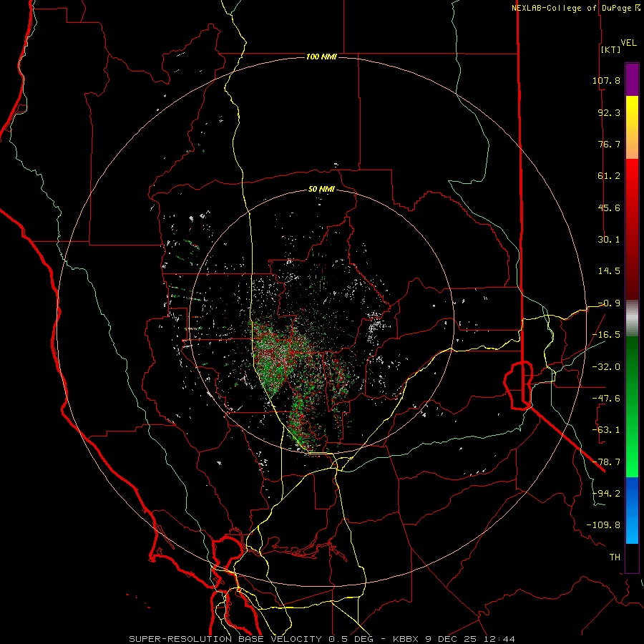Click the 76.7 legend value
The height and width of the screenshot is (644, 644).
pyautogui.click(x=609, y=144)
